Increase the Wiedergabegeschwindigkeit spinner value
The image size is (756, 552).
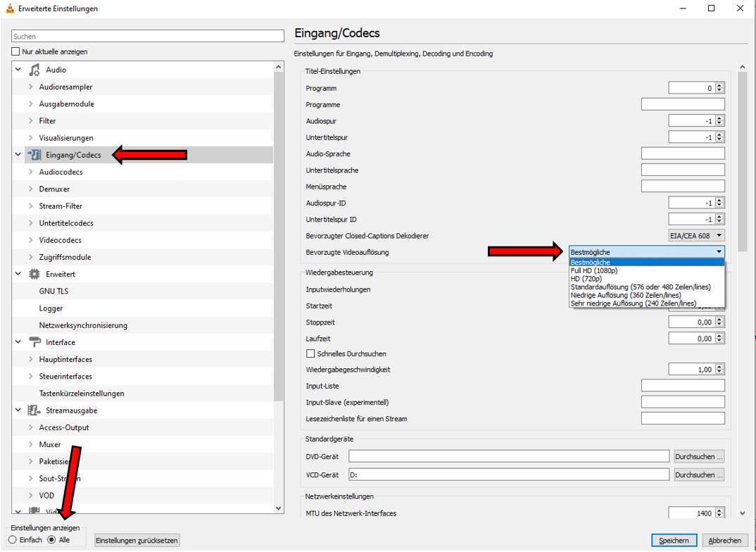click(x=719, y=366)
